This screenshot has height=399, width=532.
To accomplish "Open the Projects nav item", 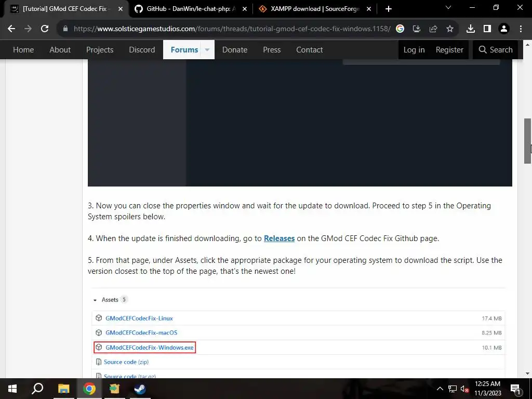I will pyautogui.click(x=100, y=50).
